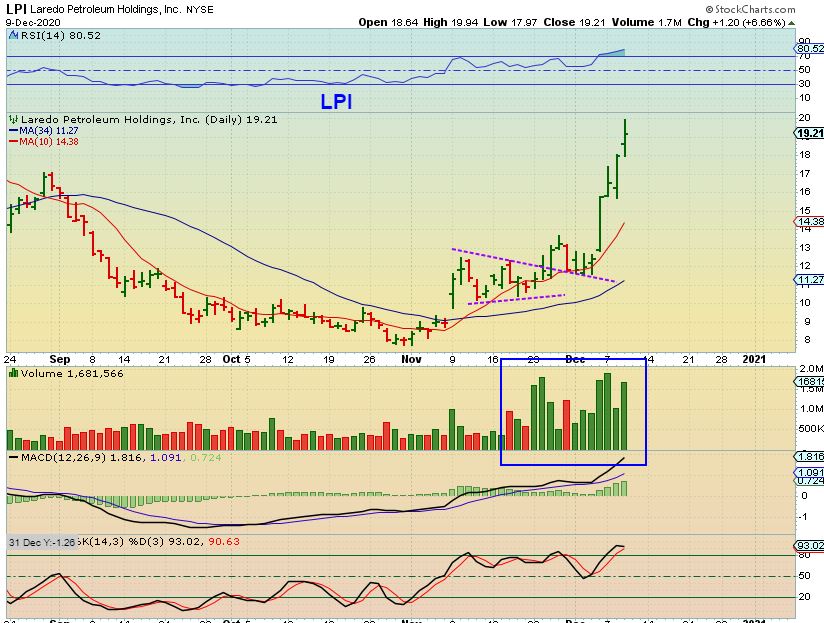Click the 'Laredo Petroleum Holdings, Inc.' header title
The width and height of the screenshot is (824, 623).
[x=106, y=9]
